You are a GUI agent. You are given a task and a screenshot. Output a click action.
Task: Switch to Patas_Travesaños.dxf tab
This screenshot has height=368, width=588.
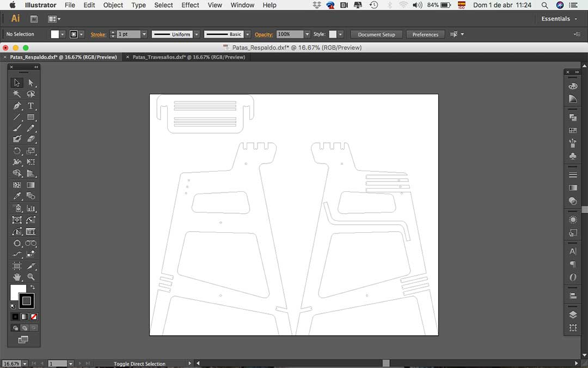188,57
